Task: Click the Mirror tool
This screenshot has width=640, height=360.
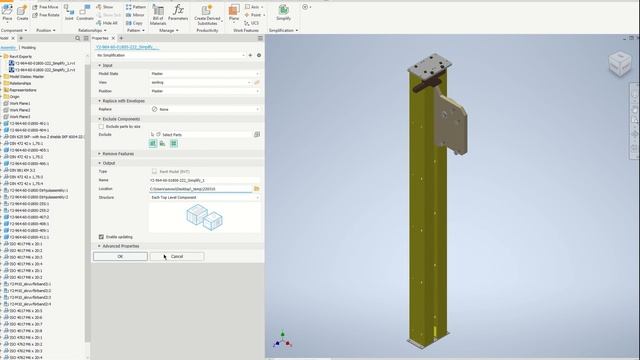Action: pyautogui.click(x=135, y=15)
